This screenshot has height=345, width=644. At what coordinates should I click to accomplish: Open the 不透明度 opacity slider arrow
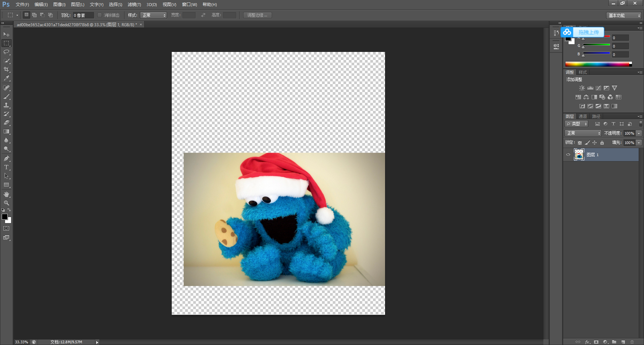click(639, 133)
